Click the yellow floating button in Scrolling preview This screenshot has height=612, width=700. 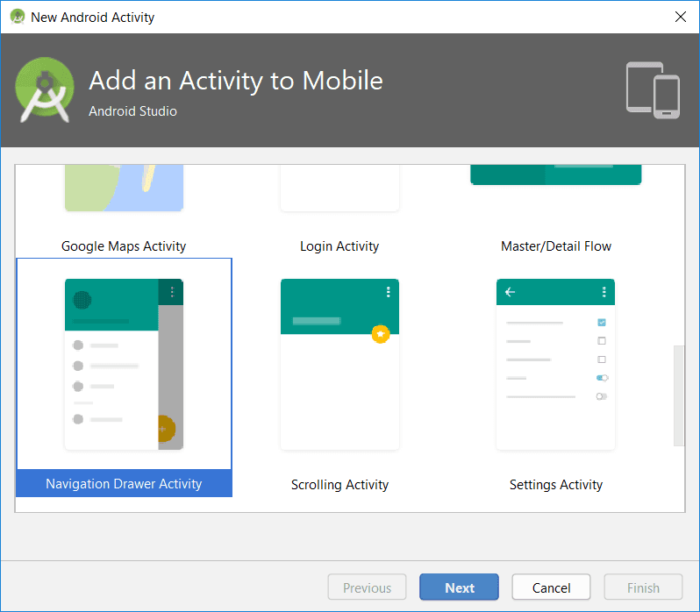[x=380, y=334]
